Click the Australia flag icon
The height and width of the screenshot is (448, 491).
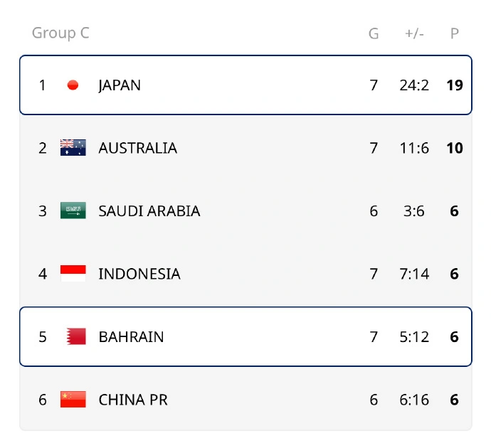(x=73, y=148)
